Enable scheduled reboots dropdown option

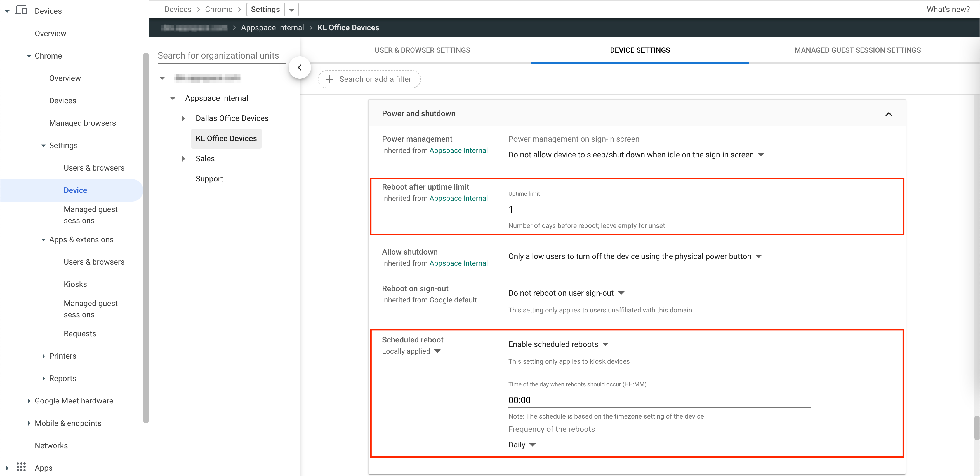(x=558, y=344)
